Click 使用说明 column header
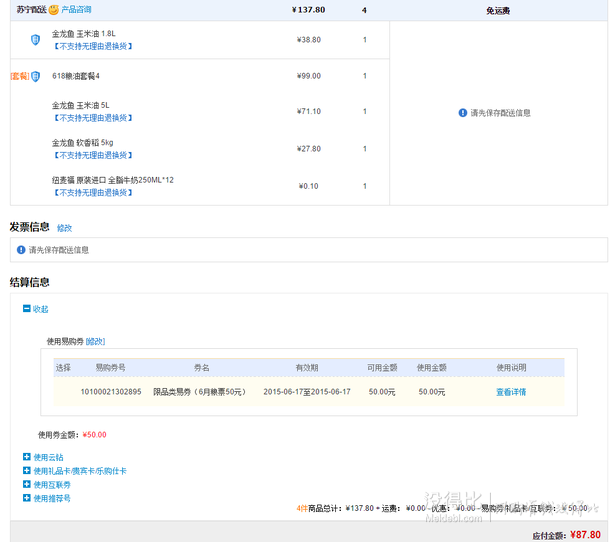This screenshot has width=610, height=542. tap(511, 367)
